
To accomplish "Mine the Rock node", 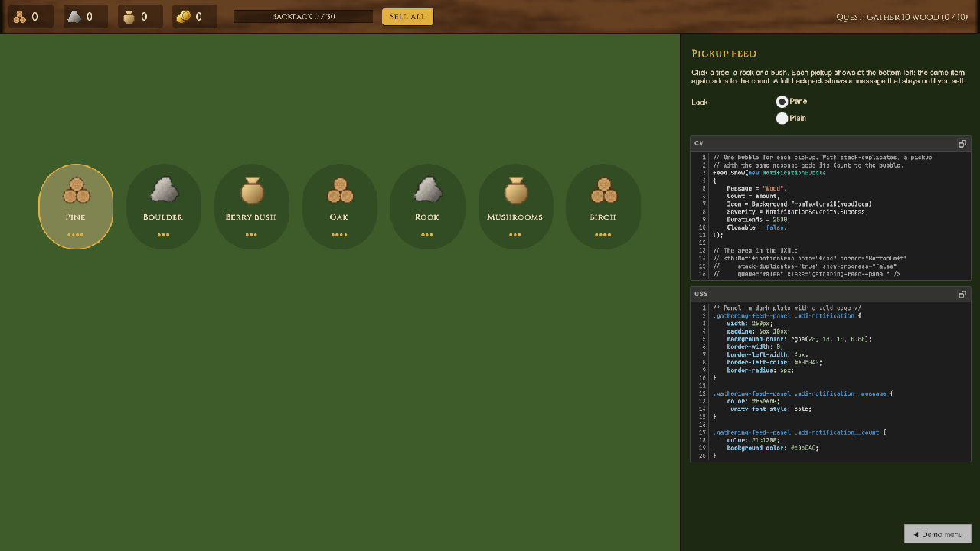I will 427,207.
